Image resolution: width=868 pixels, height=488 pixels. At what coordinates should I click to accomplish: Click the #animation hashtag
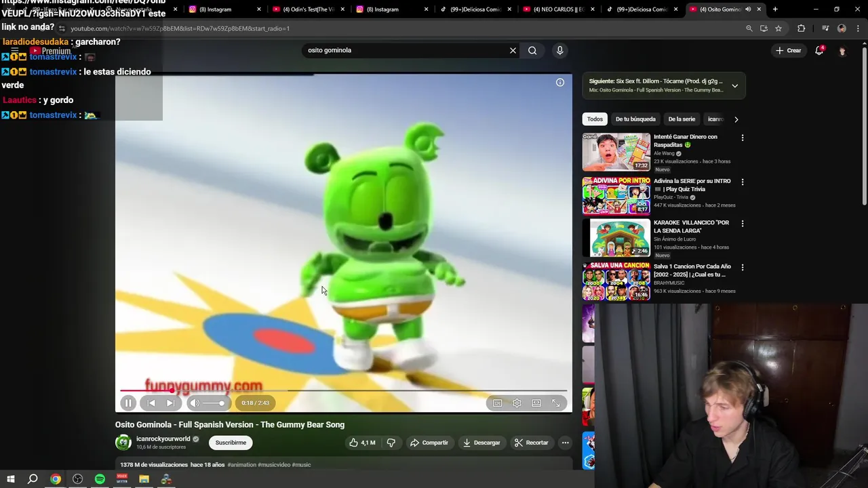coord(241,465)
